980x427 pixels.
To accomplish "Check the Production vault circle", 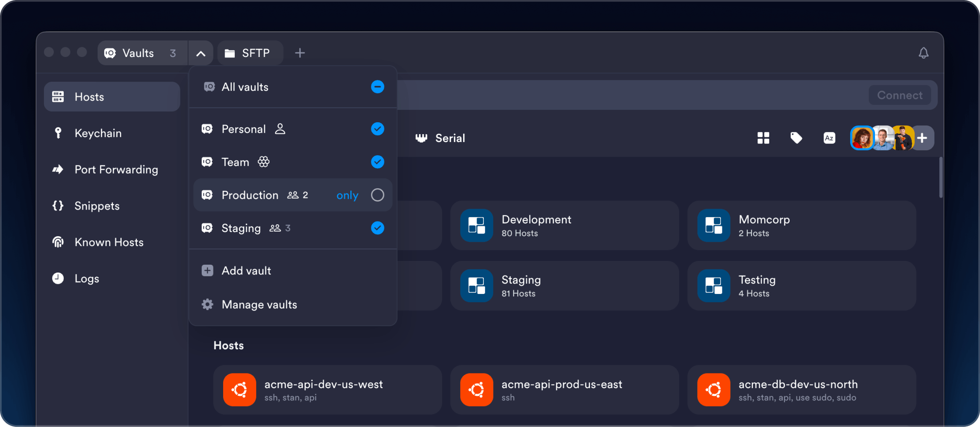I will pos(377,195).
